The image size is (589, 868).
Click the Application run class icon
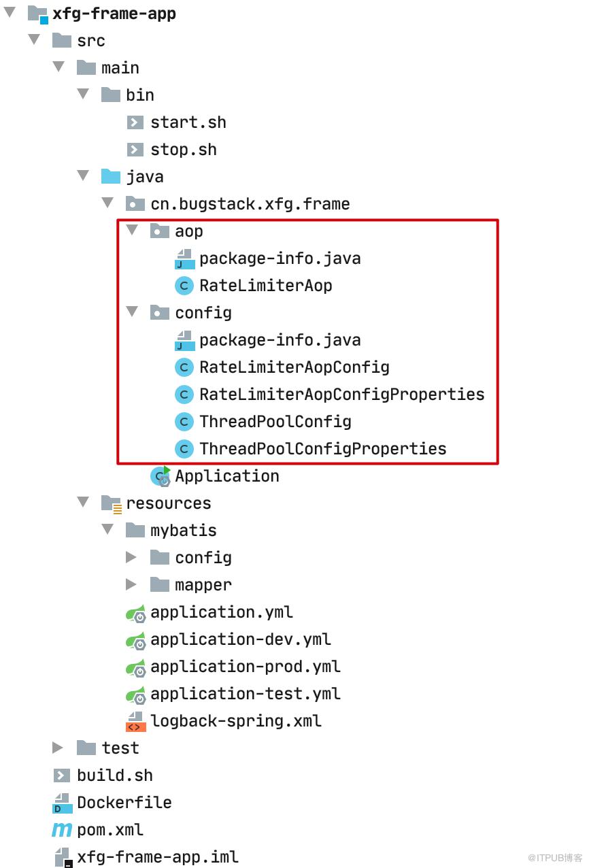(x=161, y=476)
